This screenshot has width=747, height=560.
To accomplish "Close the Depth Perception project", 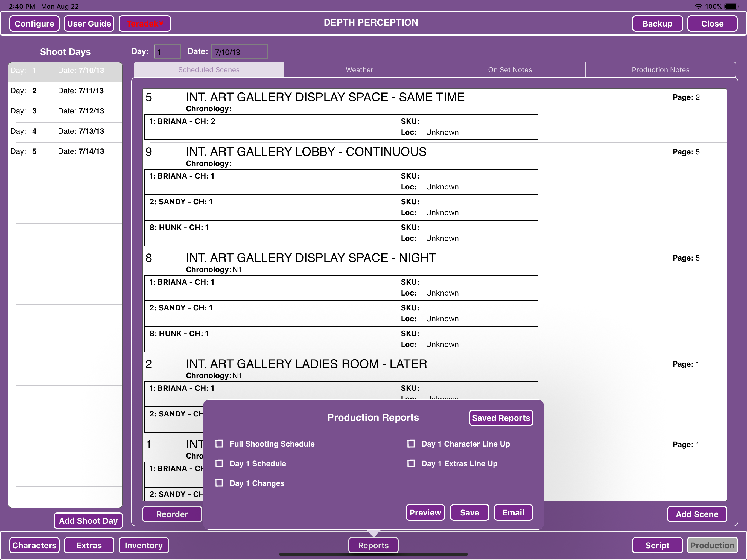I will click(712, 24).
